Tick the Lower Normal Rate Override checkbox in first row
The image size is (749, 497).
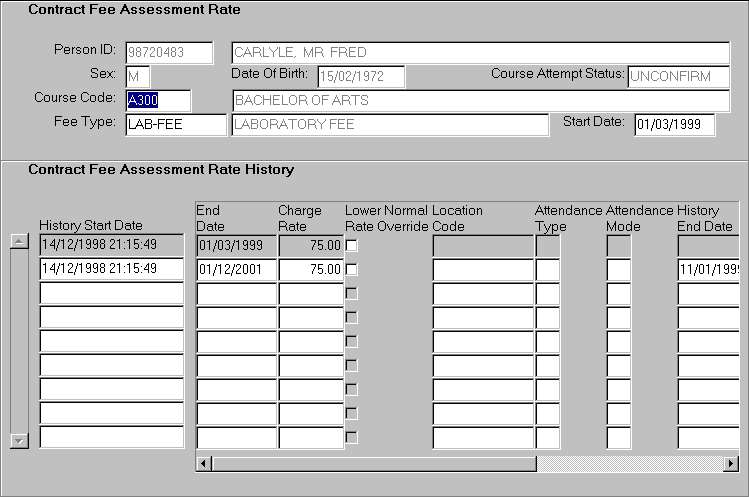point(351,245)
